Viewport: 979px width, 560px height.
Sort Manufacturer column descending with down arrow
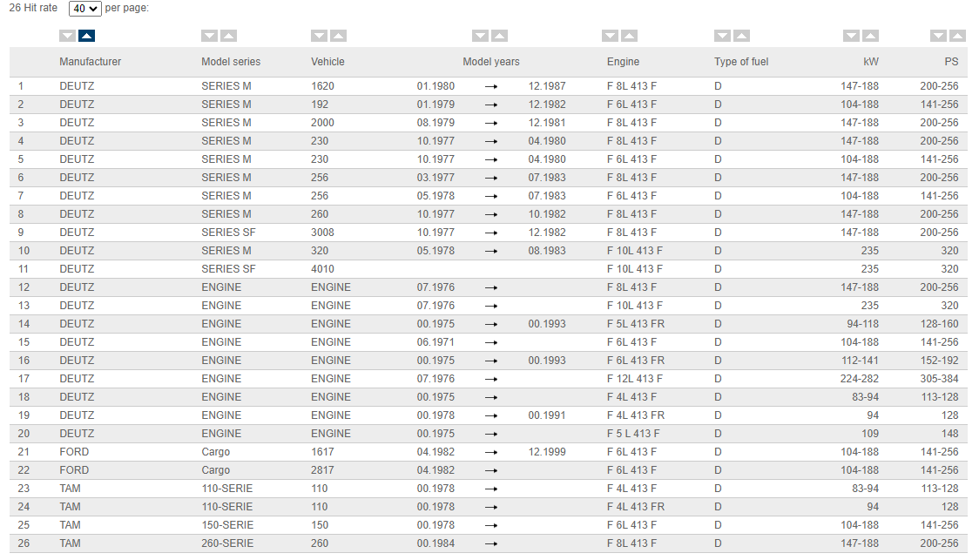click(x=67, y=36)
